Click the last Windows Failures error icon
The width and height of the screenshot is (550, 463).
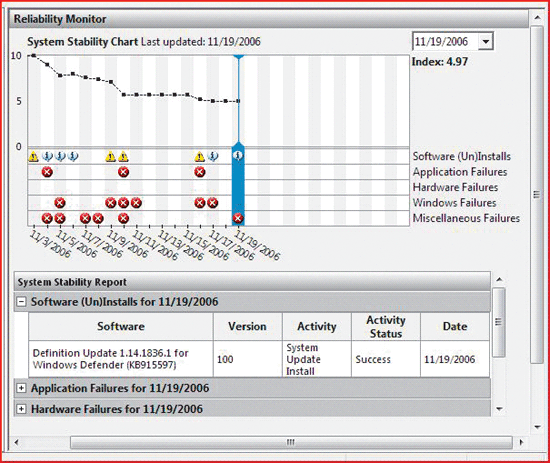[x=212, y=203]
